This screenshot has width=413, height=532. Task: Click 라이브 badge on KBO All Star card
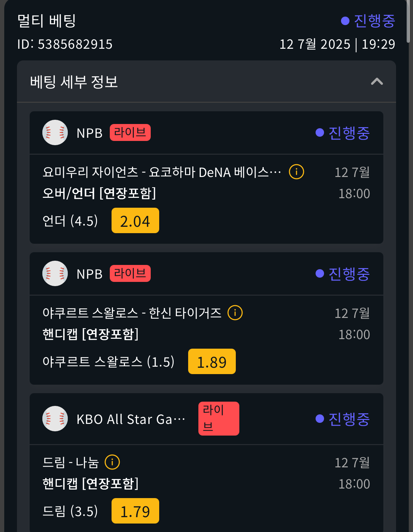click(219, 419)
